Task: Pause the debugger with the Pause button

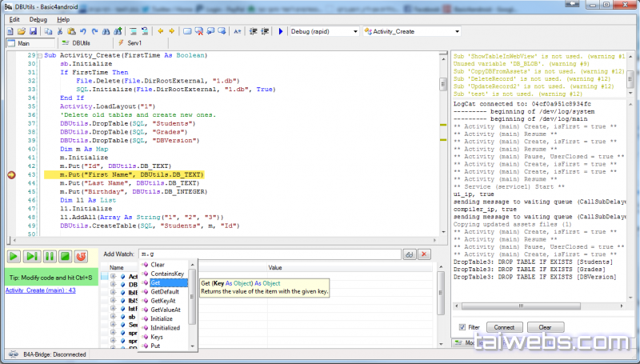Action: point(48,256)
